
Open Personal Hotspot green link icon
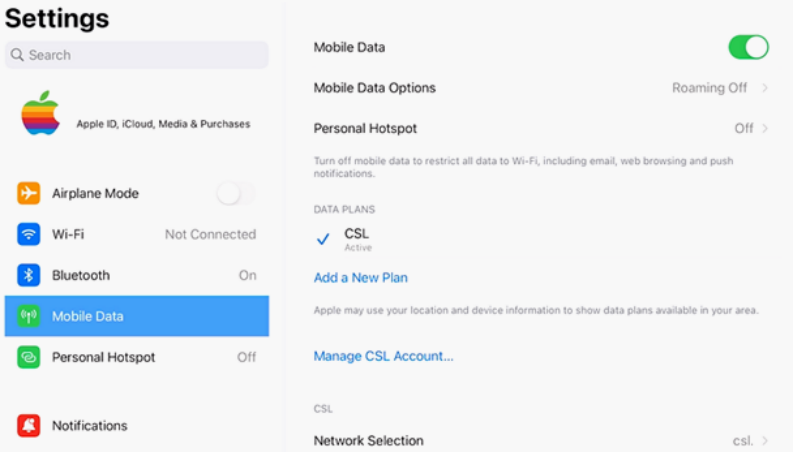(28, 357)
